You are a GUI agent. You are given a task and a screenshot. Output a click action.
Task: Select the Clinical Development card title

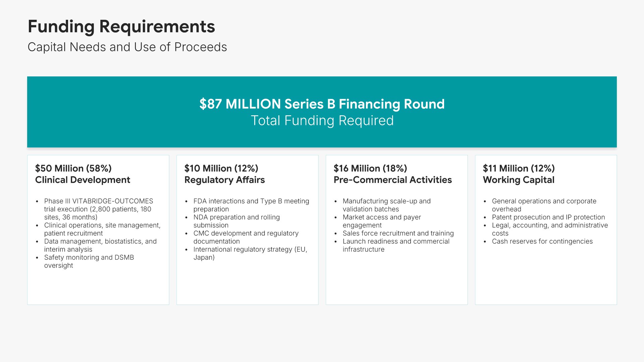[83, 180]
